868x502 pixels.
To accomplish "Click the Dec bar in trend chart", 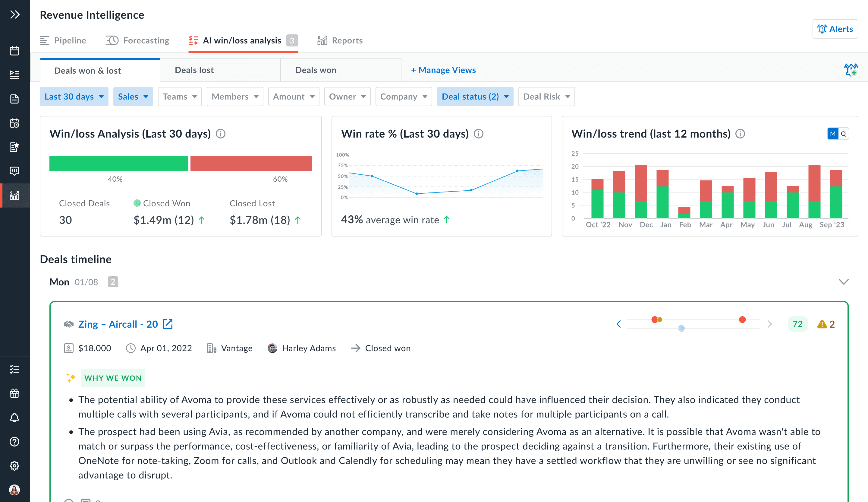I will [641, 191].
